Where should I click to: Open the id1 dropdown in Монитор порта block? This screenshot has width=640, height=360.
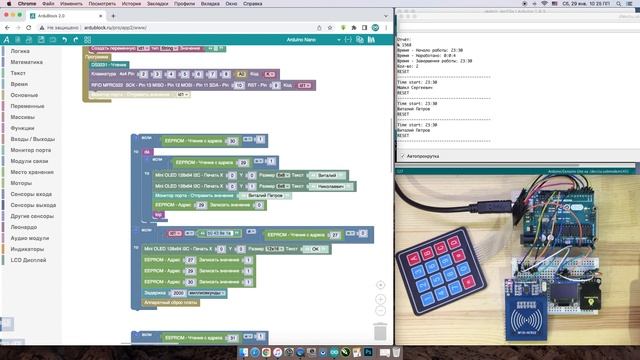tap(183, 95)
